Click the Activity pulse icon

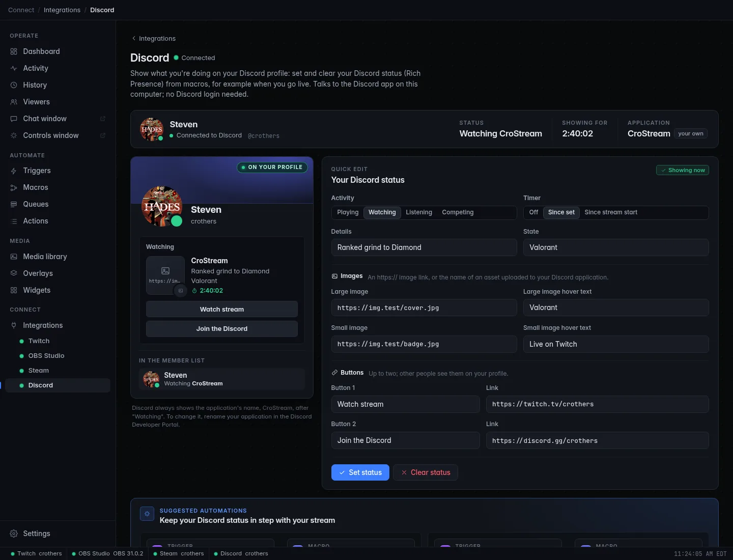click(14, 68)
